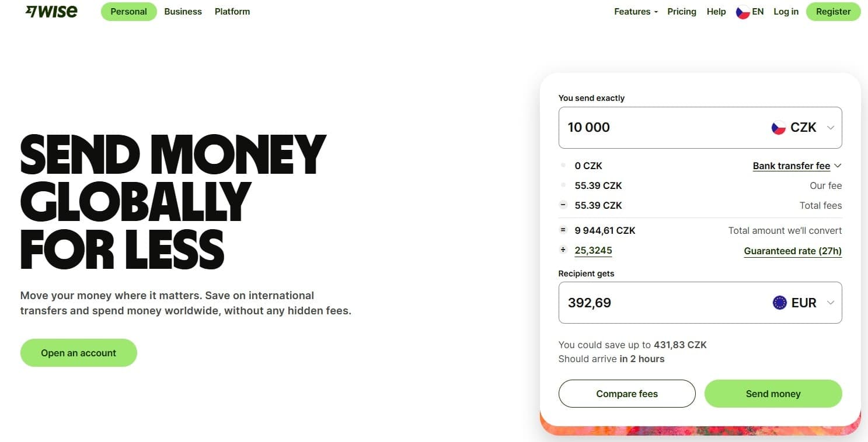Click the Send money button
Viewport: 868px width, 442px height.
pyautogui.click(x=773, y=394)
